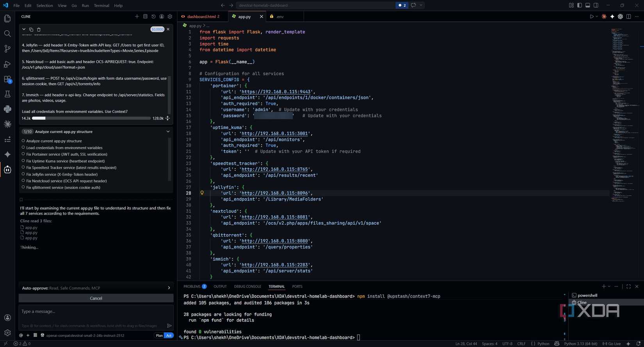The image size is (644, 347).
Task: Open Cline account icon in panel header
Action: point(162,16)
